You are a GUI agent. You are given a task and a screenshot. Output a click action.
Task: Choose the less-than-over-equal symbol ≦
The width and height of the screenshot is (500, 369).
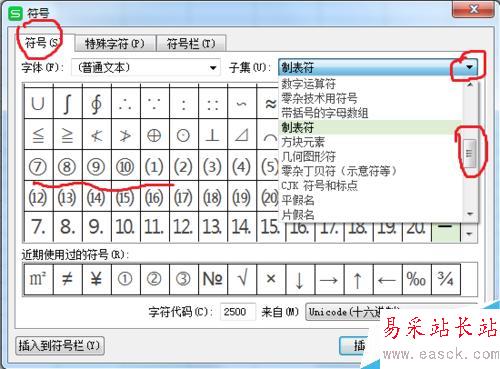[39, 135]
